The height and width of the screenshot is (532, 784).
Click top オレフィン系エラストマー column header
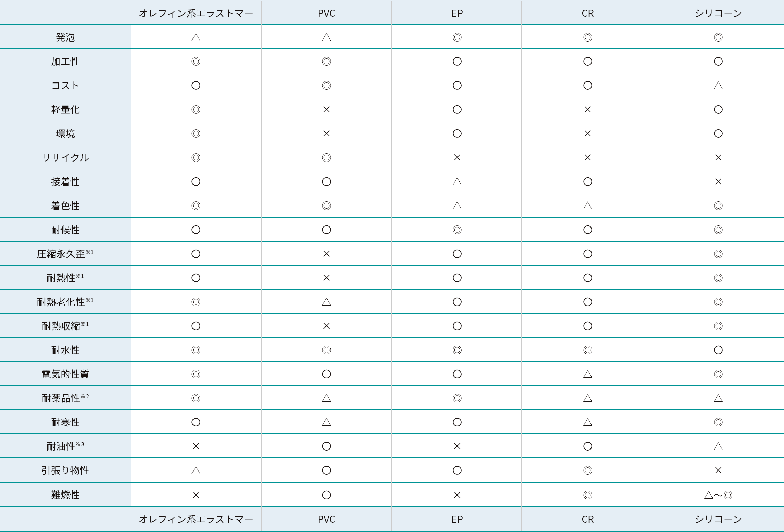click(196, 13)
